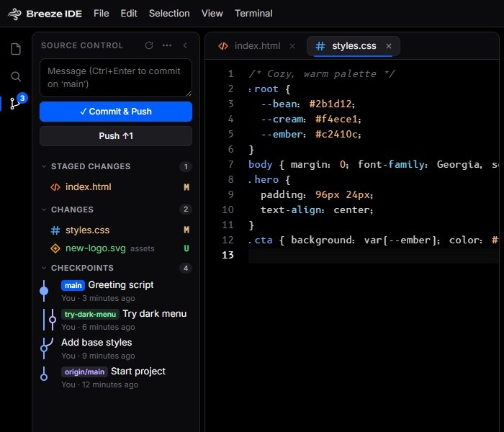The height and width of the screenshot is (432, 504).
Task: Click 'You · 3 minutes ago' timestamp
Action: click(98, 298)
